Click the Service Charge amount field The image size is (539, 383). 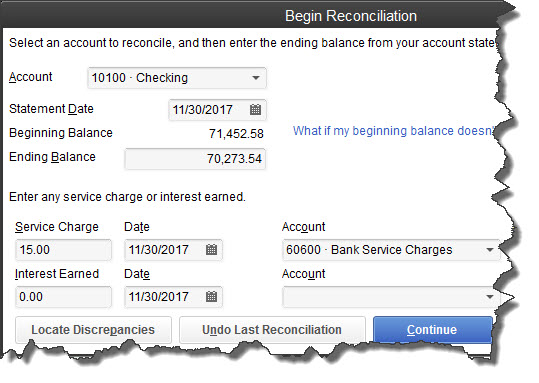point(63,250)
